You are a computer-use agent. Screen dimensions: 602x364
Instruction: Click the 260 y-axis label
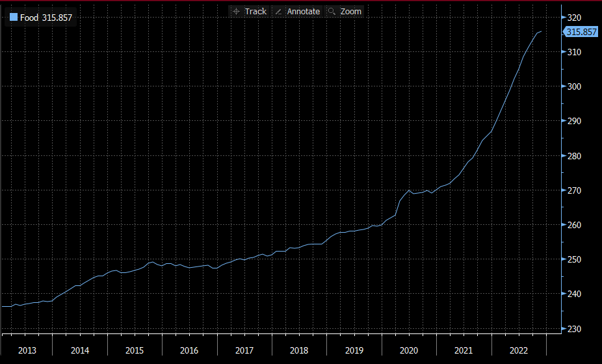pos(574,225)
